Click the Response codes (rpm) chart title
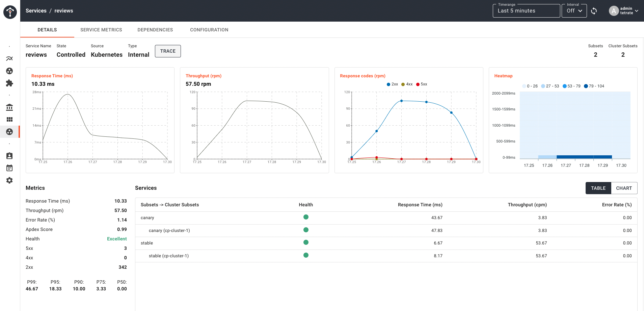Viewport: 644px width, 311px height. point(363,76)
